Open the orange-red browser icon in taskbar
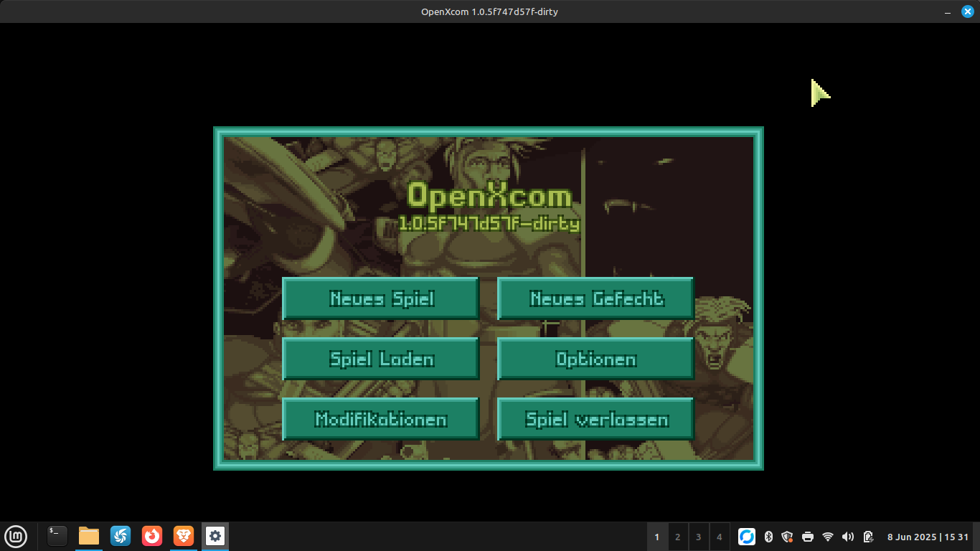 (x=152, y=536)
